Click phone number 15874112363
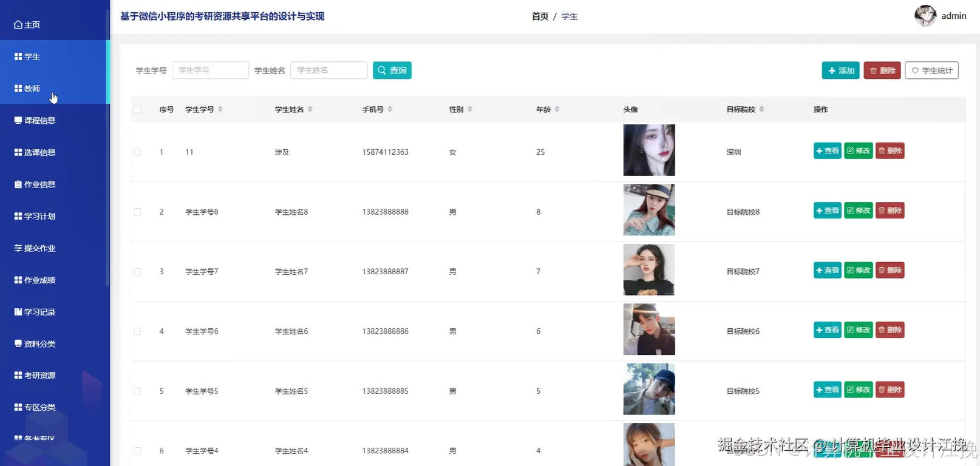980x466 pixels. click(385, 152)
